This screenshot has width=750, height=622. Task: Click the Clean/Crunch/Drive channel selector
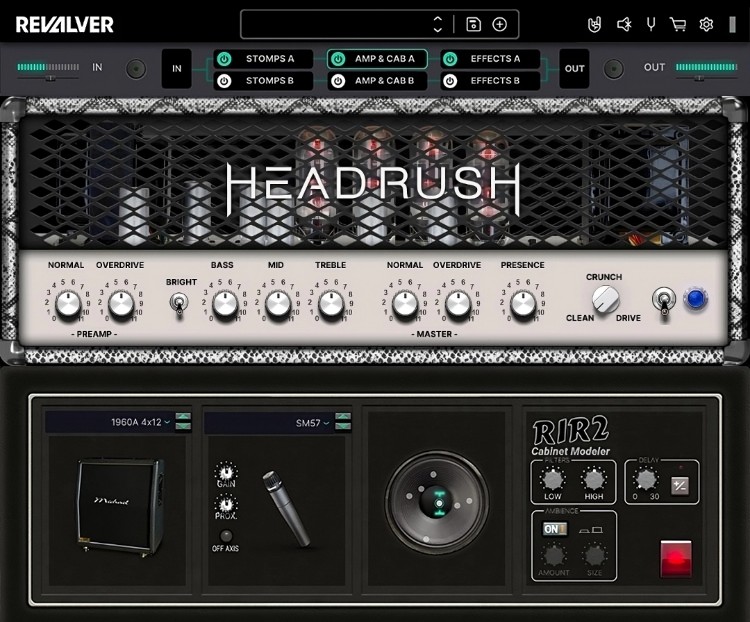606,299
